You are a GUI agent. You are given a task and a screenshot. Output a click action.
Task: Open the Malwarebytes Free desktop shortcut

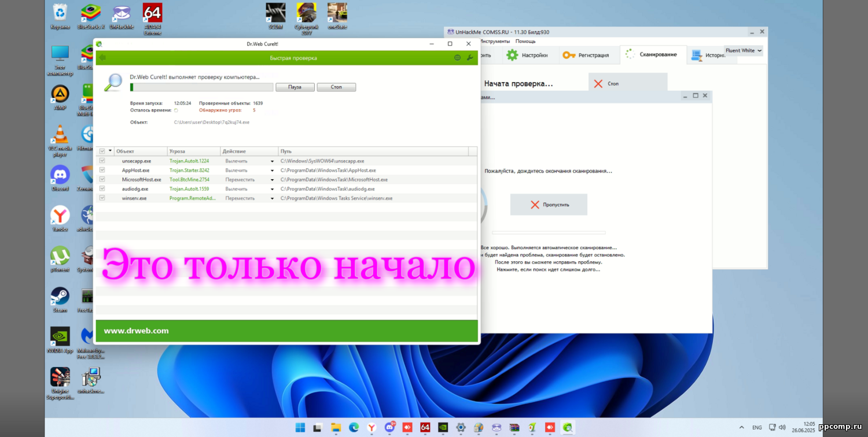(x=90, y=343)
